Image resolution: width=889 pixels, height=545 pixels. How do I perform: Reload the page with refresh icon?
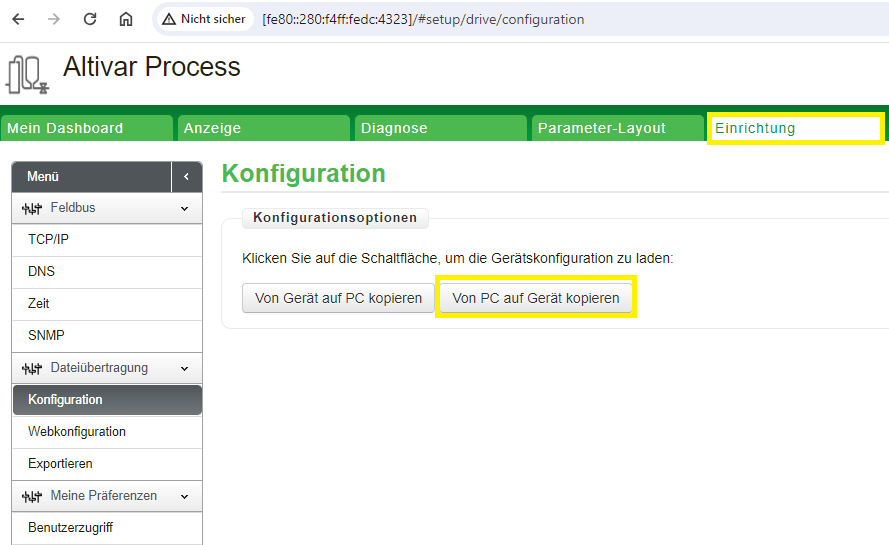pyautogui.click(x=90, y=19)
